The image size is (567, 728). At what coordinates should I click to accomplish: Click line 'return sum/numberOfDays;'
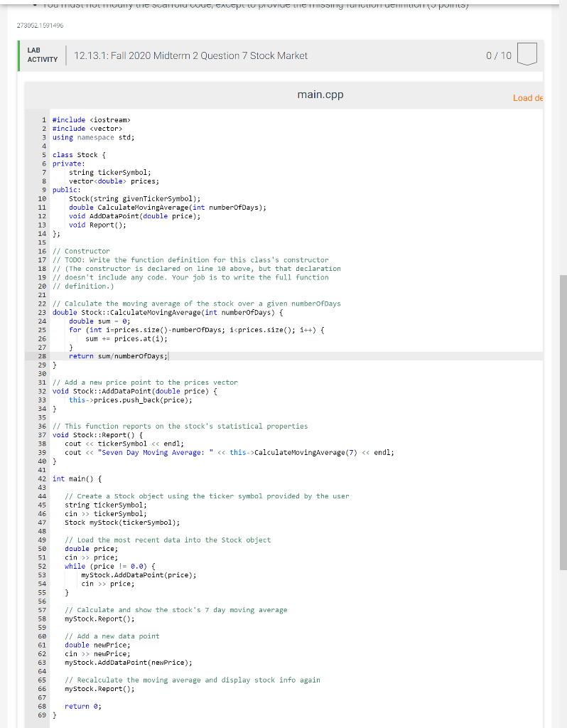click(119, 356)
